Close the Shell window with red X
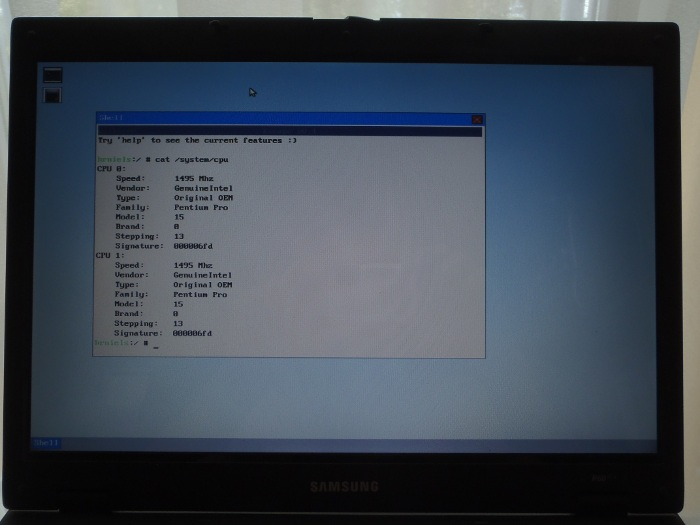700x525 pixels. click(477, 119)
